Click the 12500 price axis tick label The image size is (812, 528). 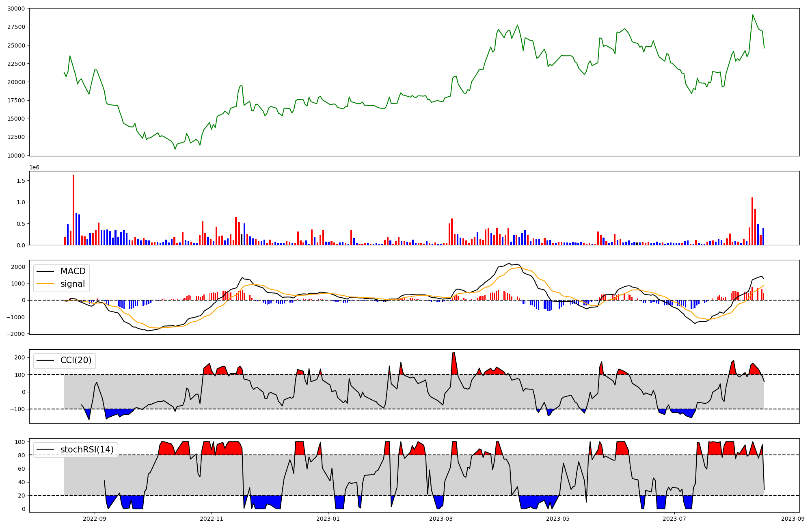[x=16, y=137]
